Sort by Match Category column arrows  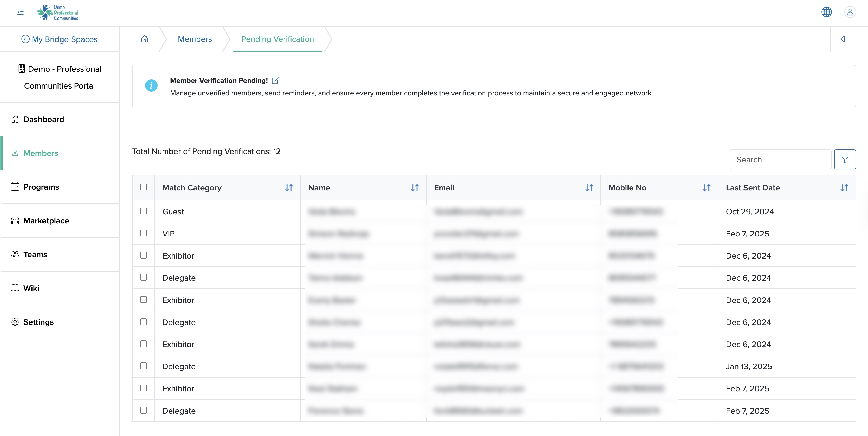[x=289, y=188]
